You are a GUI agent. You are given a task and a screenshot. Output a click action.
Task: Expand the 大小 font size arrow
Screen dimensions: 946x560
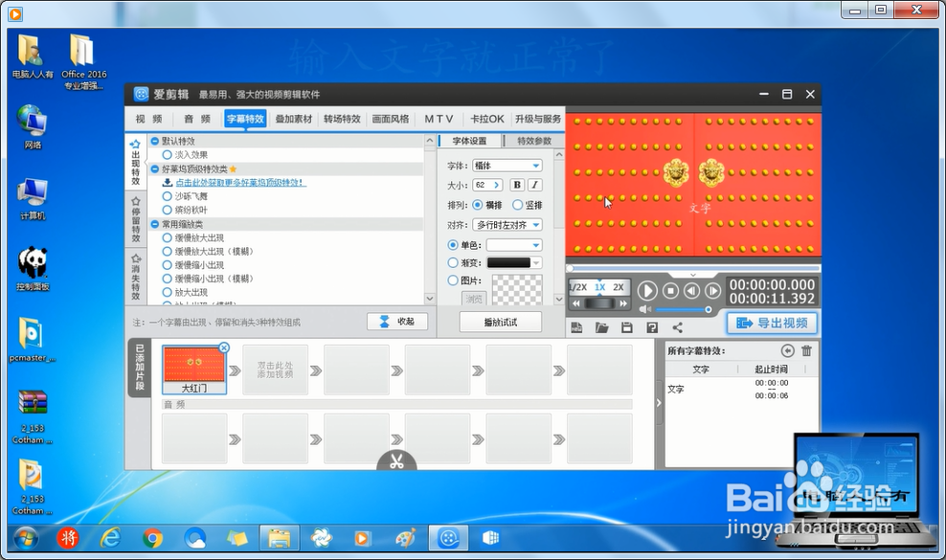(x=497, y=186)
